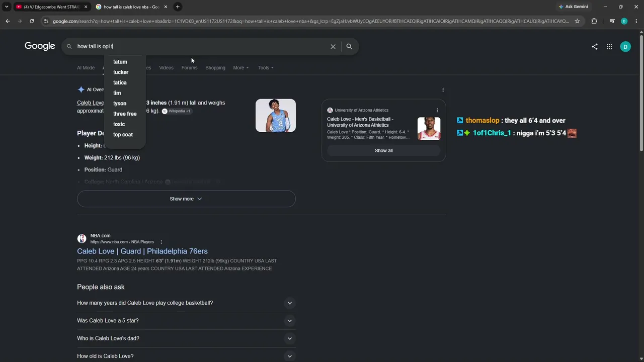This screenshot has width=644, height=362.
Task: Open AI Overview three-dot options
Action: coord(443,90)
